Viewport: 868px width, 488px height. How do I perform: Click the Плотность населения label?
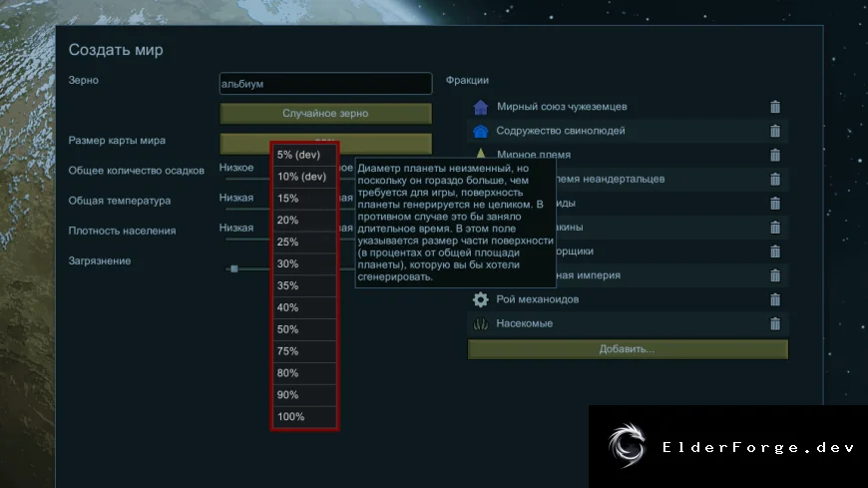[122, 231]
